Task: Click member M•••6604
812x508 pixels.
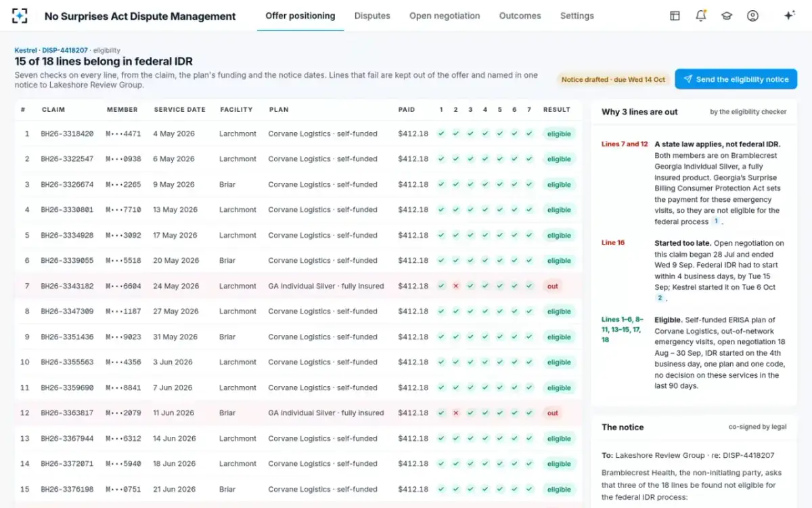Action: pyautogui.click(x=123, y=286)
